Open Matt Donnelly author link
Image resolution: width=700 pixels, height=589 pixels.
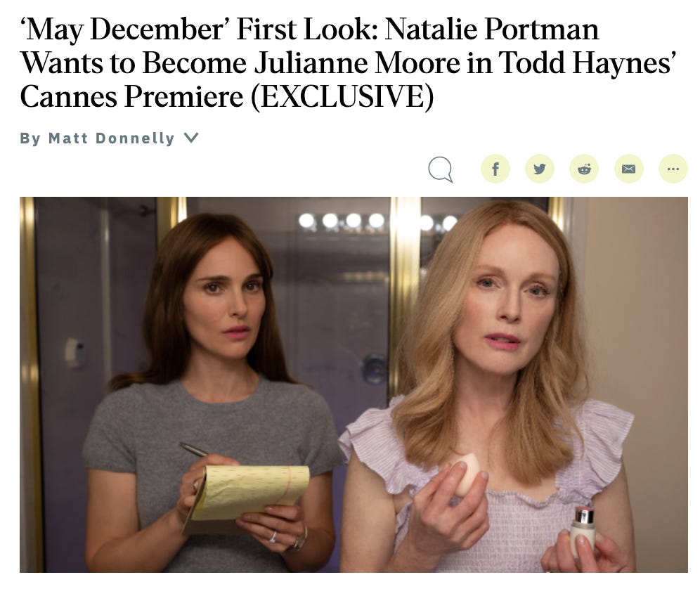111,138
